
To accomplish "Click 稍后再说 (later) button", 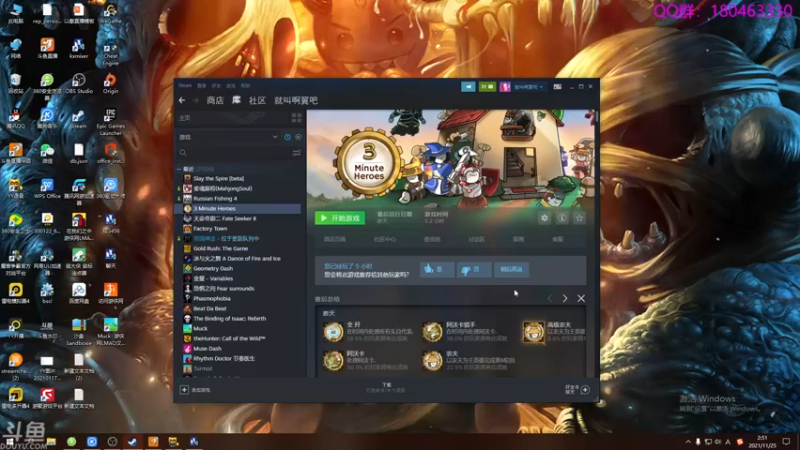I will point(511,269).
